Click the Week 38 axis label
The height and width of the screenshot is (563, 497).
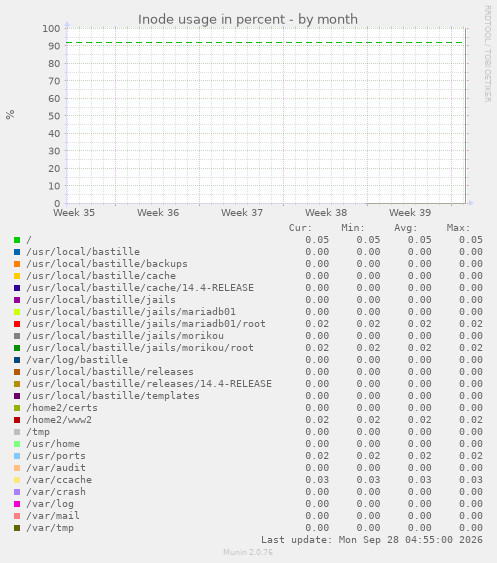pyautogui.click(x=326, y=213)
